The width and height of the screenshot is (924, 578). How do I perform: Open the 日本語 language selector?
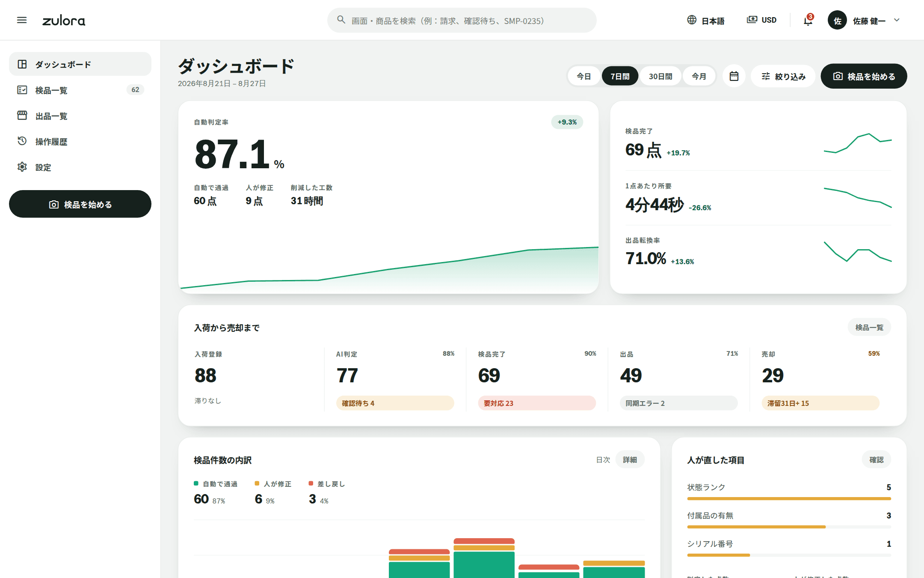[706, 20]
